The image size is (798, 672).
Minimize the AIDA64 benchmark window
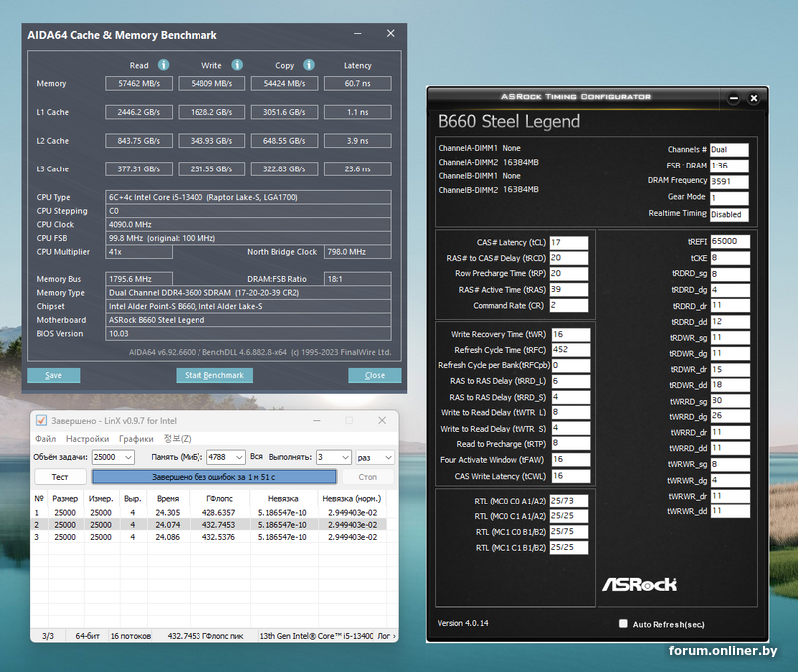[358, 34]
